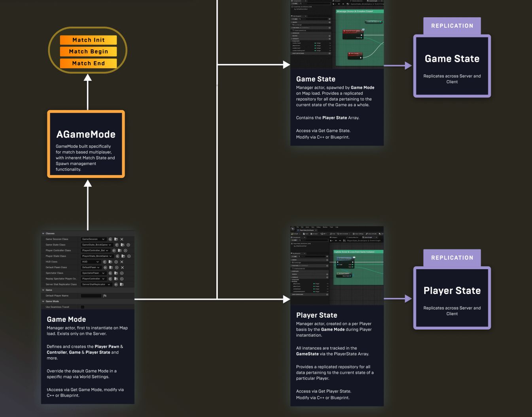
Task: Click the Default Player Name input field
Action: point(91,296)
